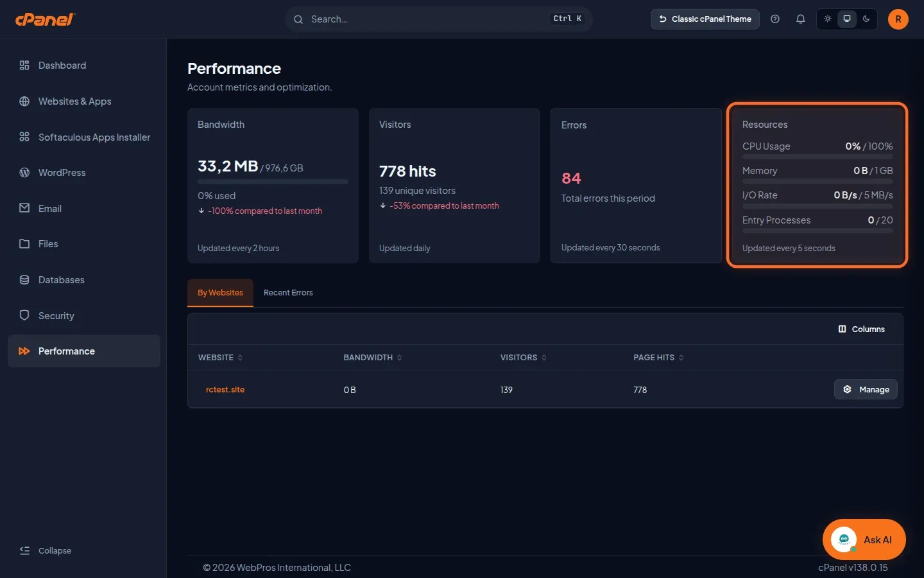Click the Ctrl K shortcut badge
The height and width of the screenshot is (578, 924).
coord(567,19)
